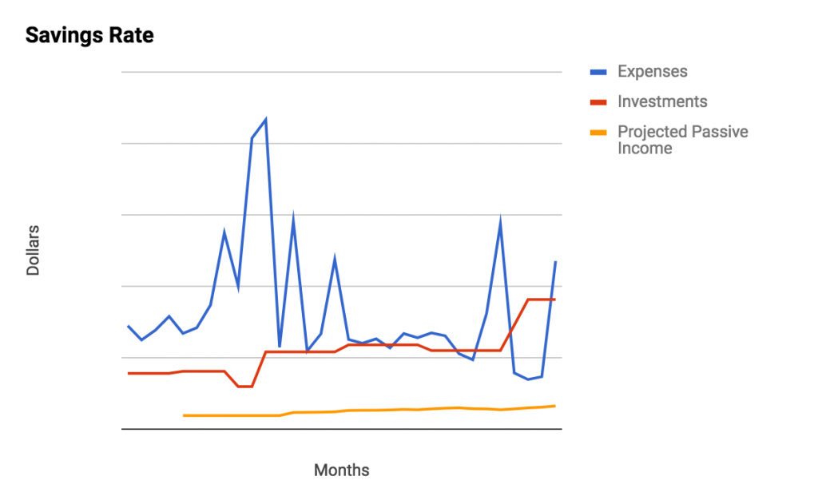Click the blue Expenses legend swatch
818x504 pixels.
click(x=598, y=72)
